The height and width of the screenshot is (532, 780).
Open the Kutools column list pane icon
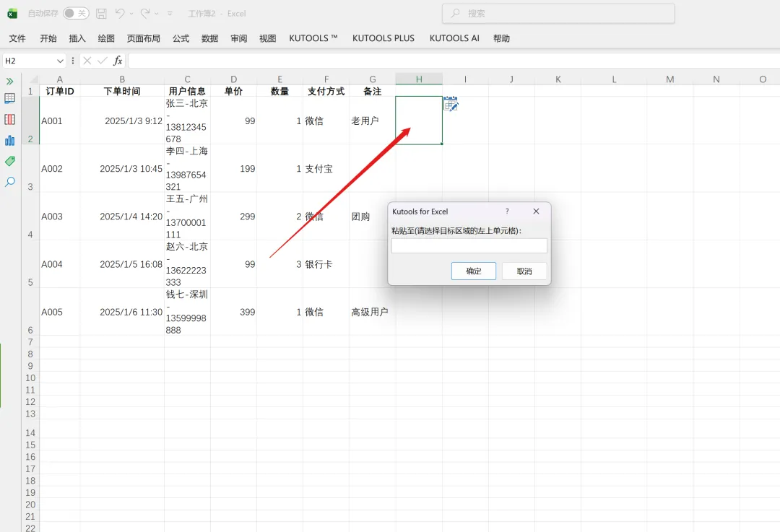click(x=10, y=119)
